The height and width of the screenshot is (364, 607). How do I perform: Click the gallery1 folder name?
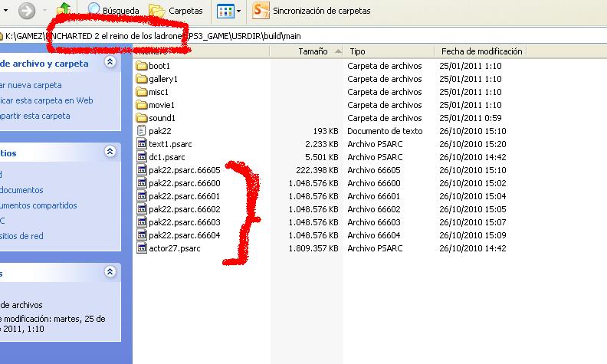(163, 79)
